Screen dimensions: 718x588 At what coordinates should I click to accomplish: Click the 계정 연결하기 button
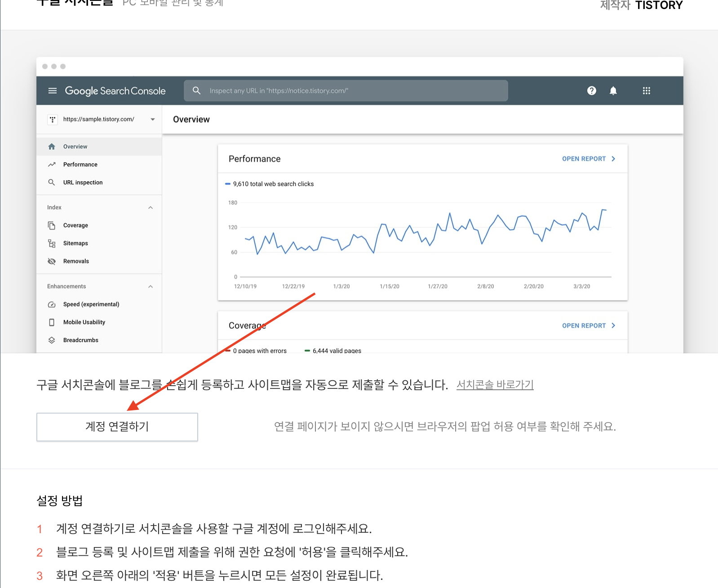[x=117, y=427]
